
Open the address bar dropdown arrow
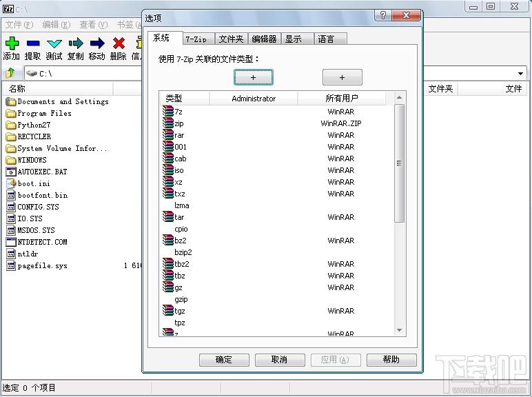point(520,73)
